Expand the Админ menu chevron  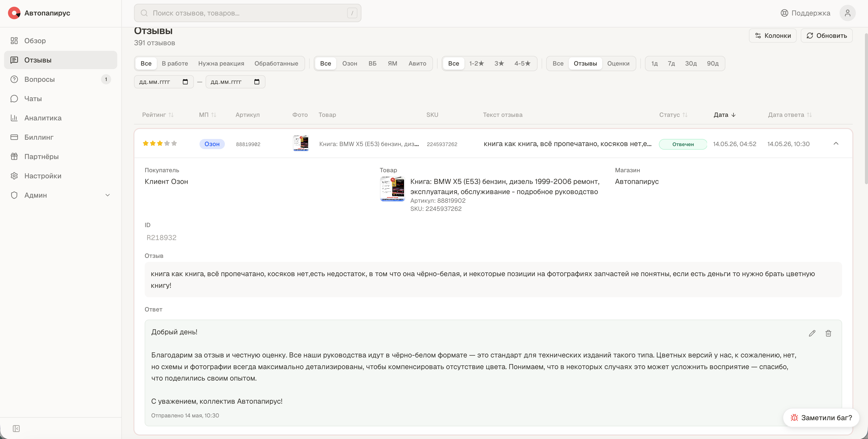tap(108, 195)
